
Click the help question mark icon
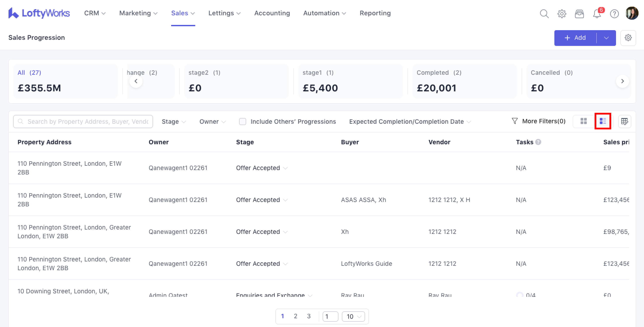tap(614, 14)
